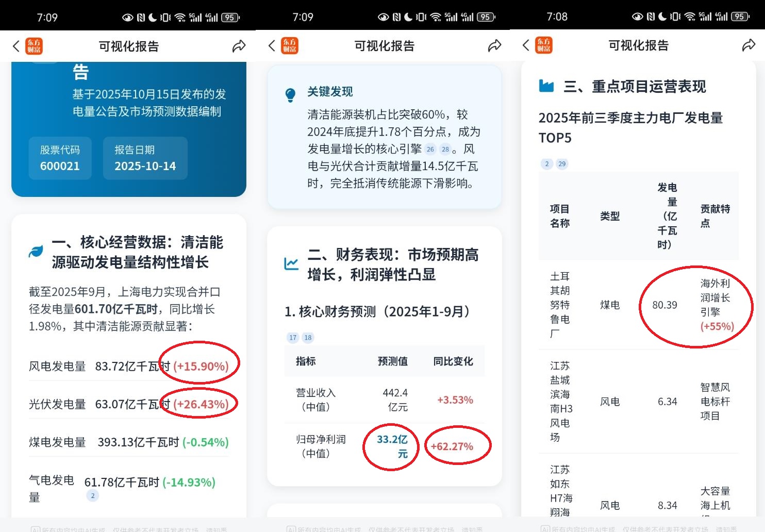Share the report from left screen
Screen dimensions: 765x532
[239, 46]
